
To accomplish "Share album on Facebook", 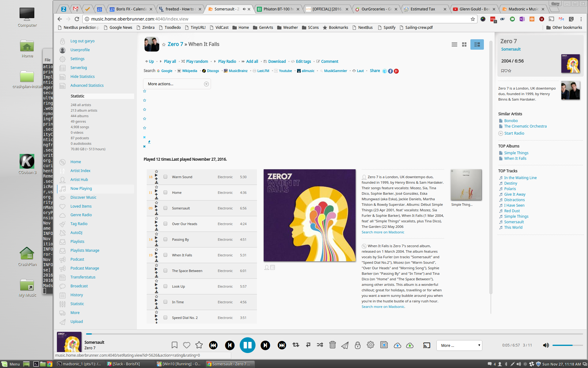I will pos(390,71).
